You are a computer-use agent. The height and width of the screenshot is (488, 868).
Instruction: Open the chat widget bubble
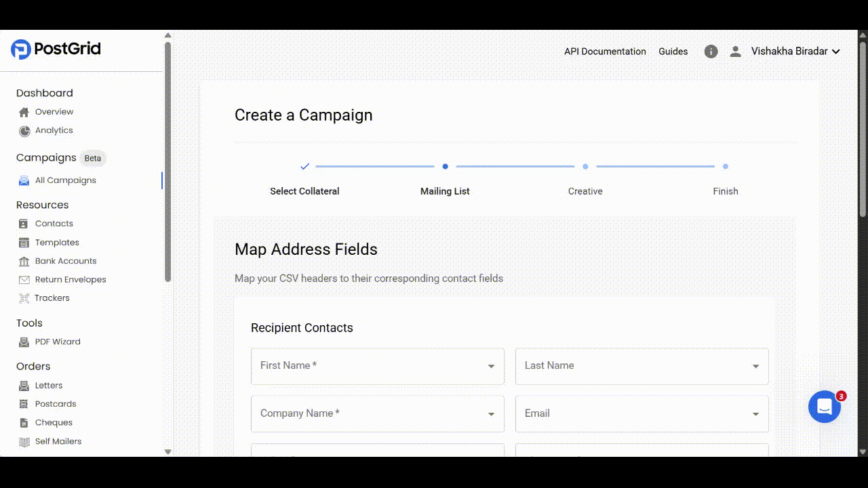click(x=825, y=407)
